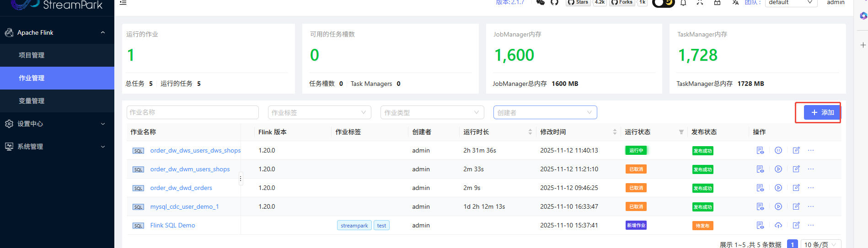The width and height of the screenshot is (868, 248).
Task: Click the browser sidebar plus icon
Action: [x=863, y=45]
